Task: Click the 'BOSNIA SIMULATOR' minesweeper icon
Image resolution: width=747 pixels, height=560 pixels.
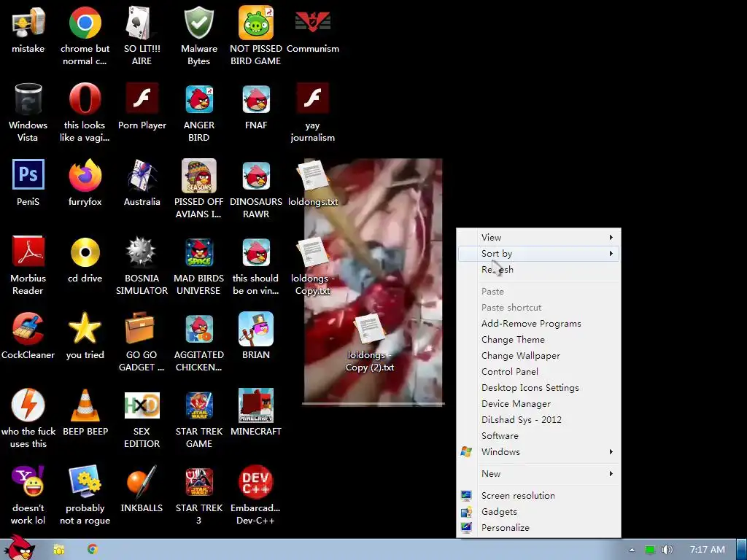Action: 142,252
